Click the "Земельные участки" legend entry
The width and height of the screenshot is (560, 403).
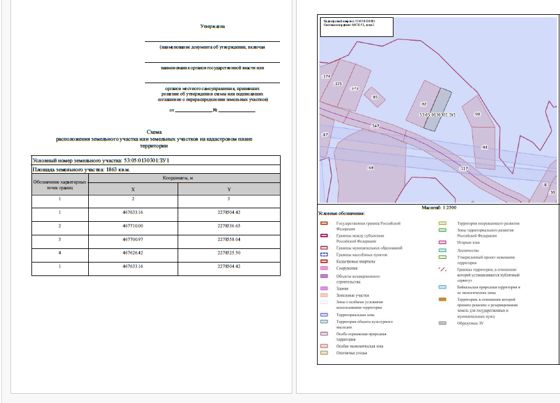pos(352,295)
